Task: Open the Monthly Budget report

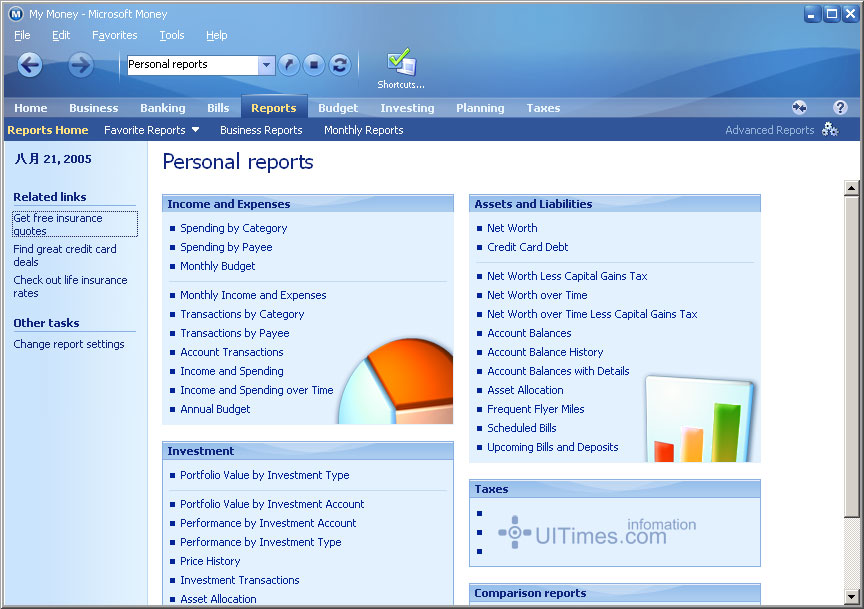Action: point(218,266)
